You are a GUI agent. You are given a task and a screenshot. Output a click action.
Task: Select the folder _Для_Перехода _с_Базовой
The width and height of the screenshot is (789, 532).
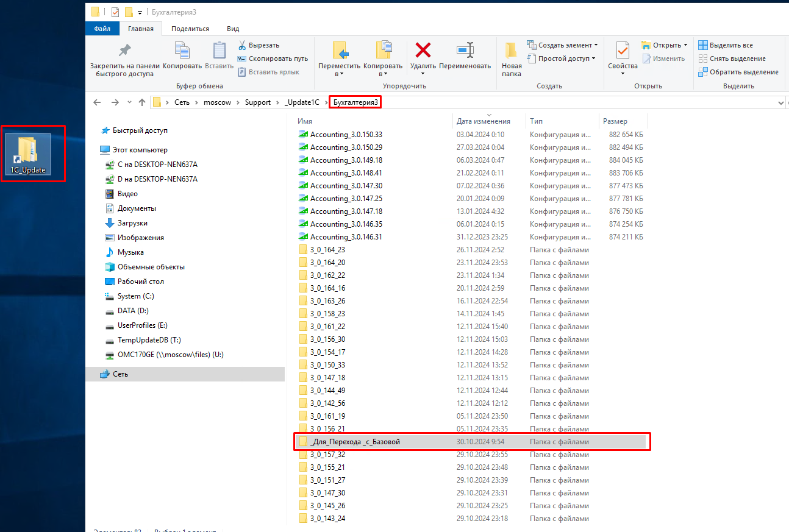472,442
